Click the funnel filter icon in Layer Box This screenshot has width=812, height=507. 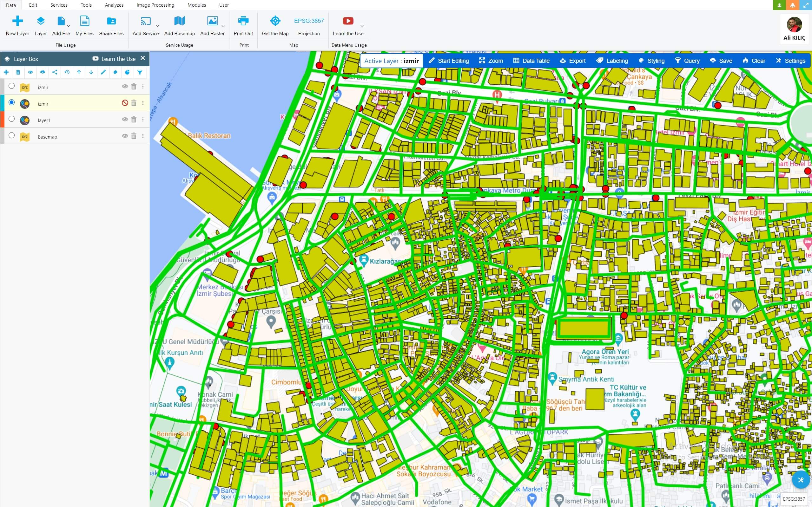click(140, 72)
